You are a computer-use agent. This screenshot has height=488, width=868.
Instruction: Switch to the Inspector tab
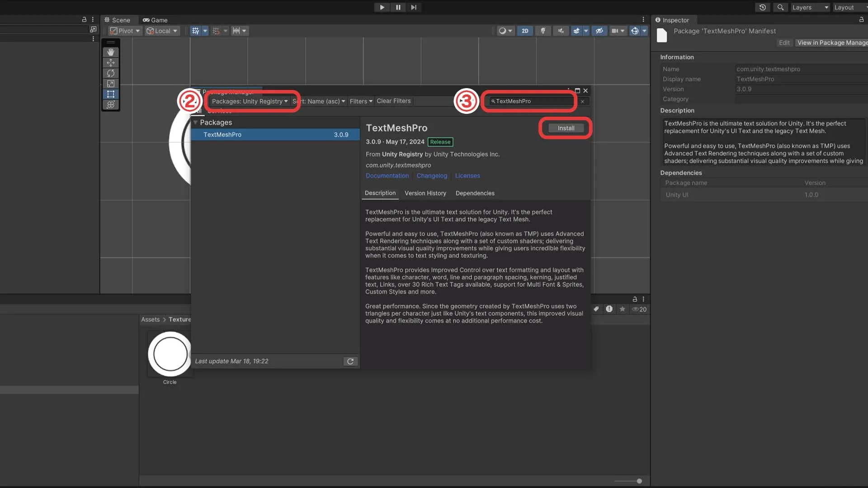coord(672,20)
